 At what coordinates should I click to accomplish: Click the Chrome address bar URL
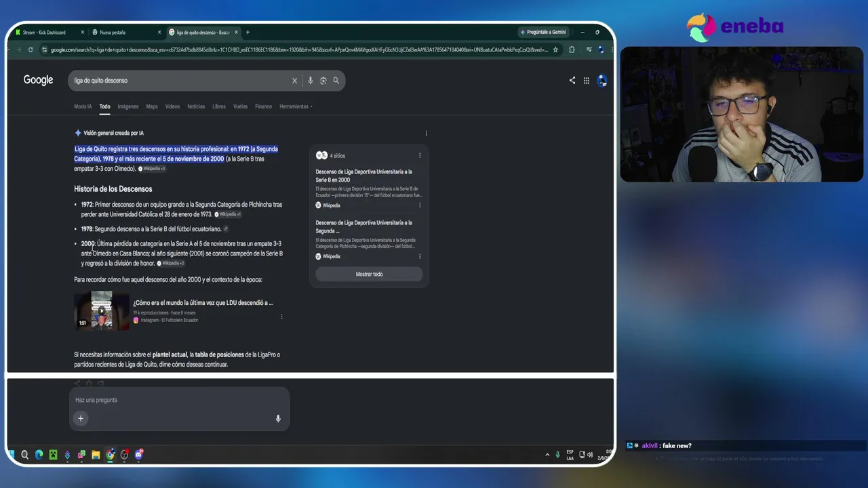coord(299,49)
